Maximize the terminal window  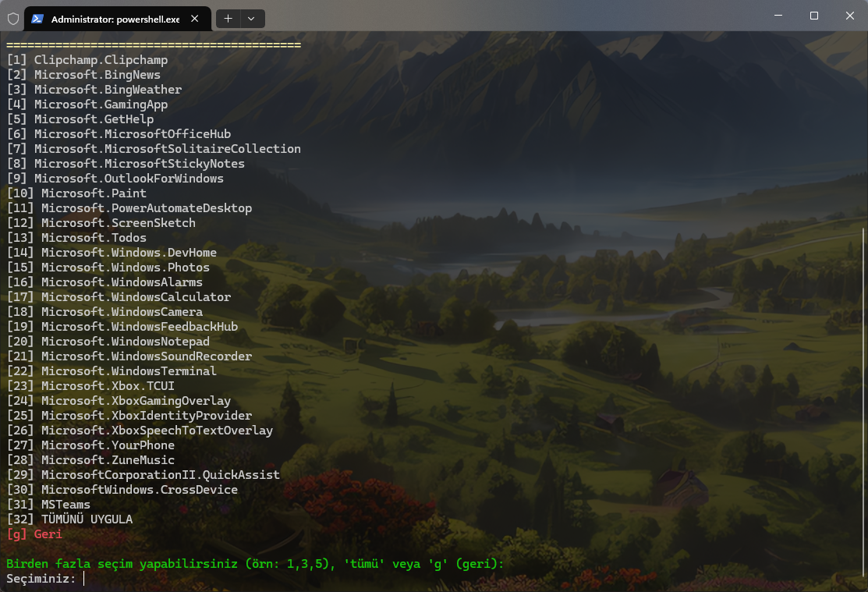click(813, 16)
